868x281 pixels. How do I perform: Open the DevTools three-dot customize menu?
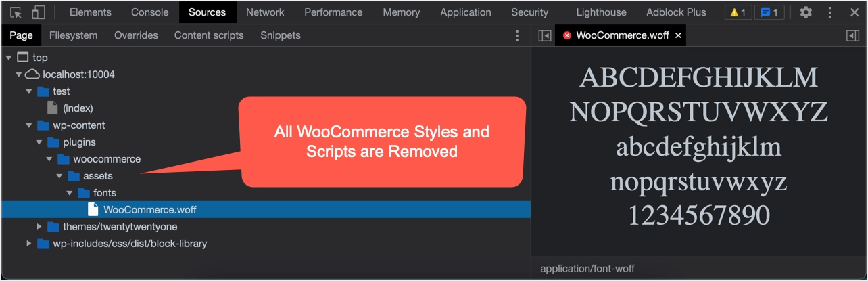click(830, 12)
